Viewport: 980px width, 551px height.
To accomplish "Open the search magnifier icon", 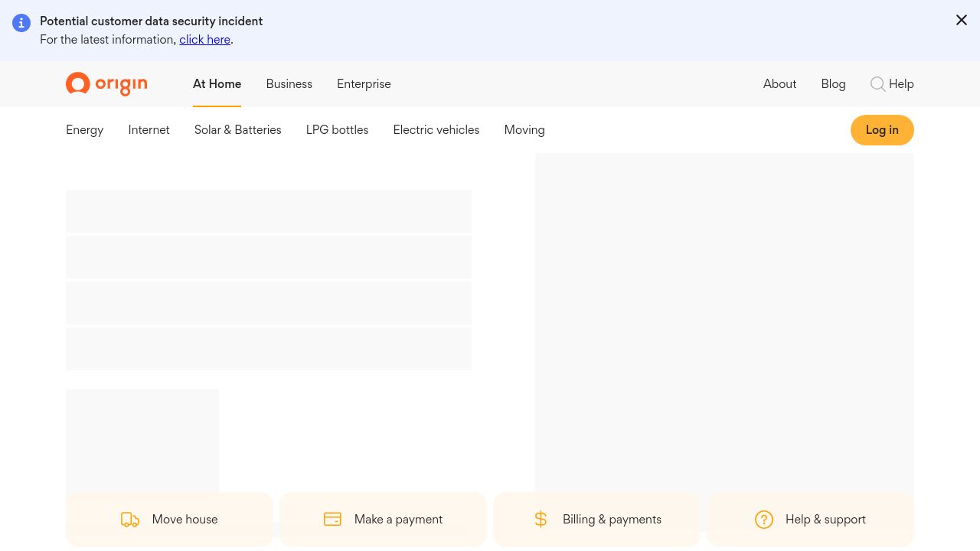I will [877, 84].
